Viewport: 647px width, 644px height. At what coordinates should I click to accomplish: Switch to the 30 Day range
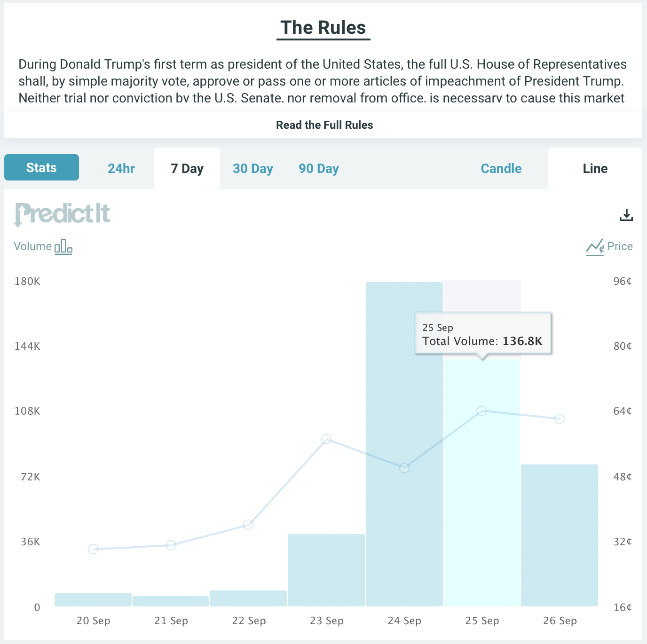[x=253, y=168]
